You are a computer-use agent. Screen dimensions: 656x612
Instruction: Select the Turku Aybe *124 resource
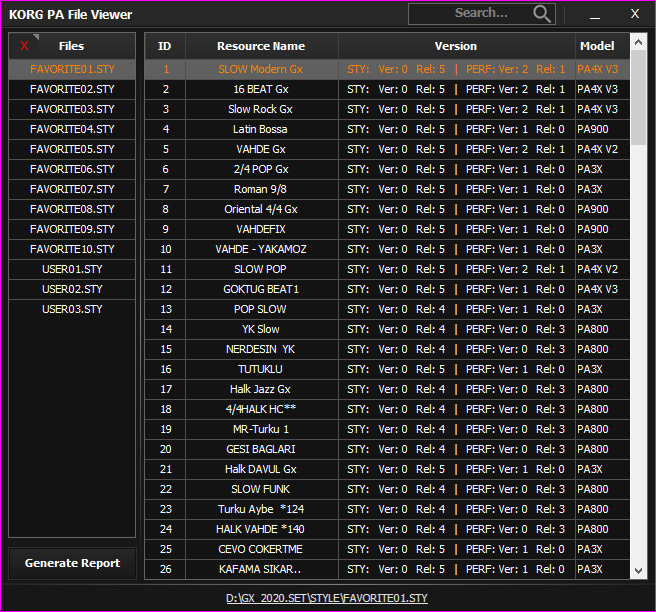[x=261, y=509]
